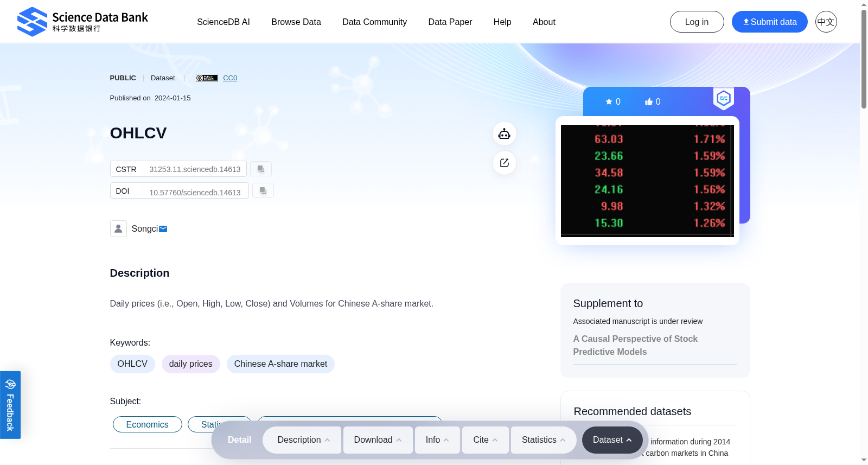Open Data Community menu
This screenshot has height=465, width=868.
(374, 22)
